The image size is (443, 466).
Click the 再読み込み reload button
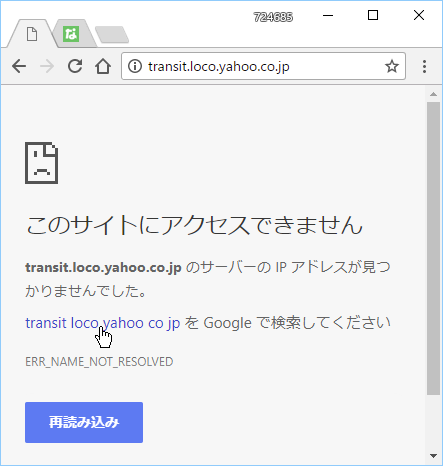(84, 422)
